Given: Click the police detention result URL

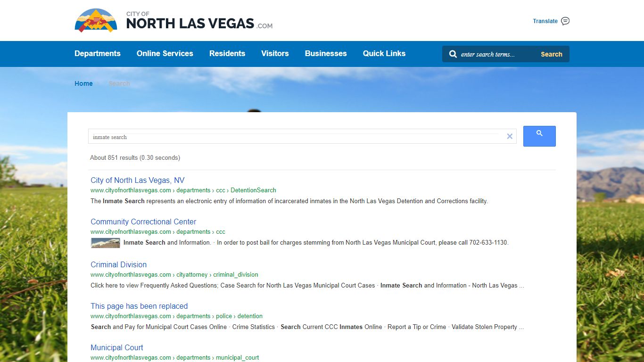Looking at the screenshot, I should coord(177,316).
